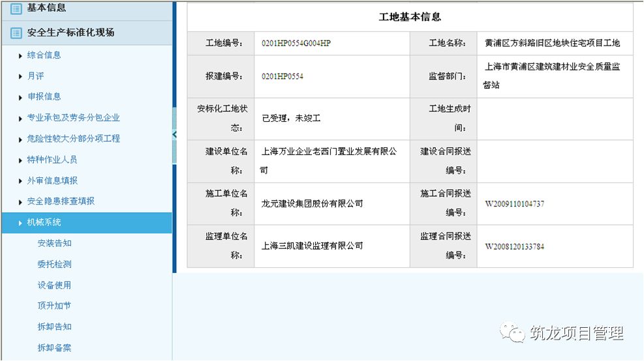Click the sidebar vertical scrollbar

point(175,137)
